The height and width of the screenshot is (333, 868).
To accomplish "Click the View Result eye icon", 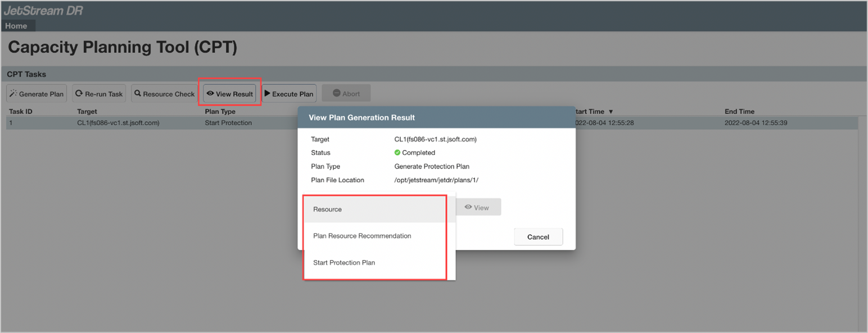I will (210, 94).
